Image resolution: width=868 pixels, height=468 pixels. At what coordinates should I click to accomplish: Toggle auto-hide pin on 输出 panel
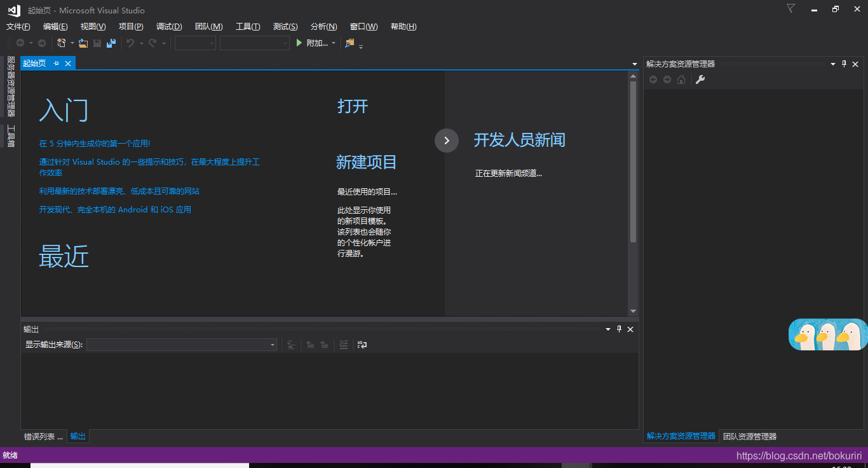point(620,329)
